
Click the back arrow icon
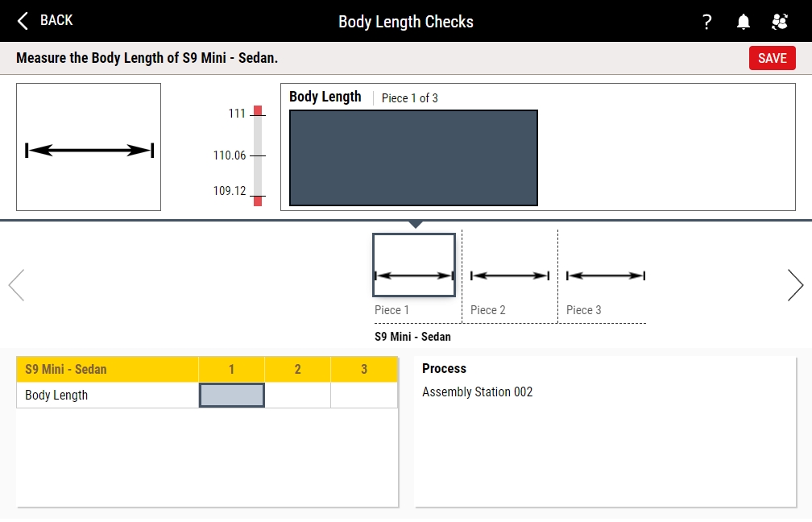pyautogui.click(x=23, y=21)
